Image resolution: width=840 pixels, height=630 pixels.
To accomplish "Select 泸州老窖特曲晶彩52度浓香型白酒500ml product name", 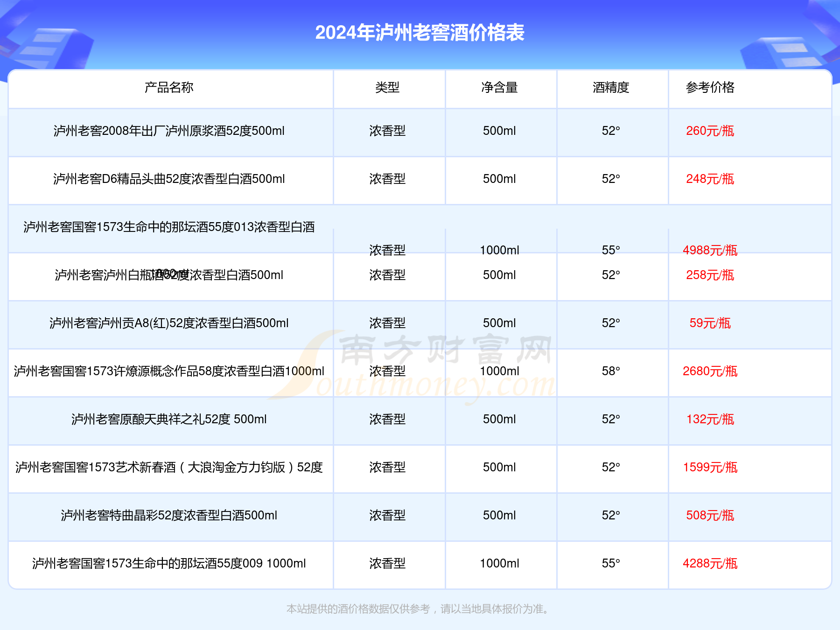I will pos(169,515).
